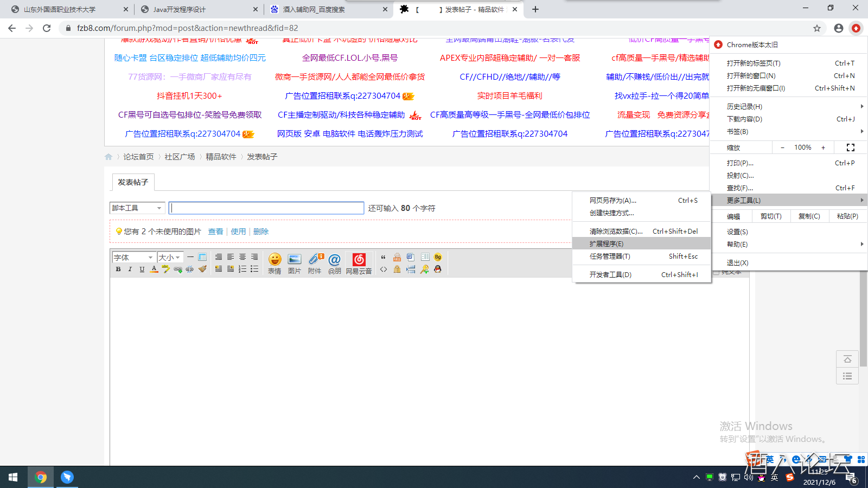The height and width of the screenshot is (488, 868).
Task: Choose 设置(S) in the Chrome menu
Action: click(x=737, y=232)
